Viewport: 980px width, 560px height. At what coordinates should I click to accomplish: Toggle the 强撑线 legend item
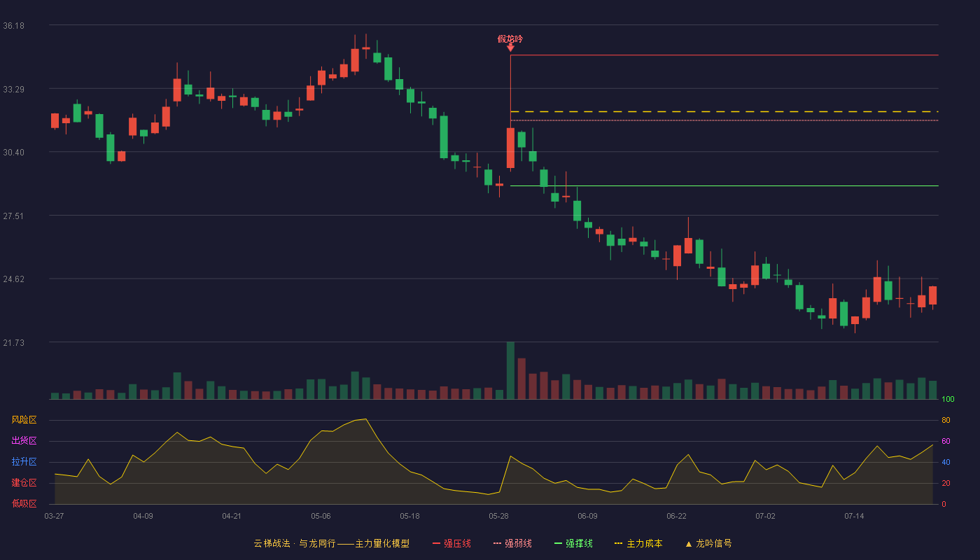[x=573, y=543]
